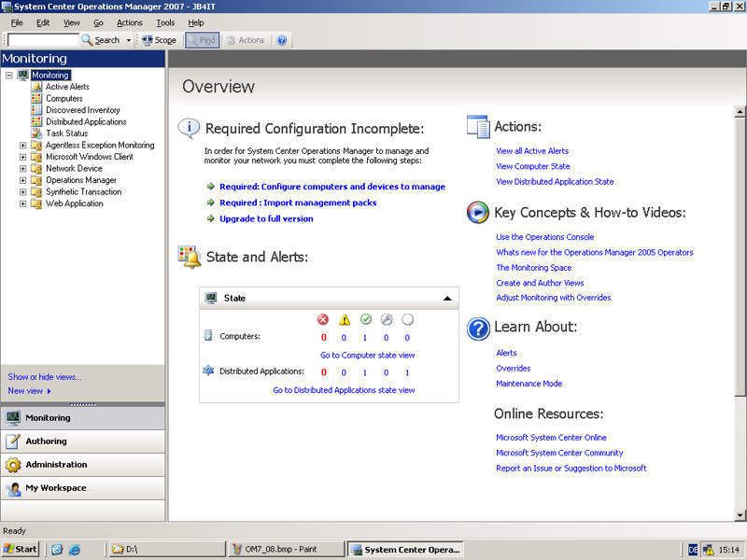
Task: Switch to OM7_08.bmp Paint taskbar window
Action: point(286,550)
